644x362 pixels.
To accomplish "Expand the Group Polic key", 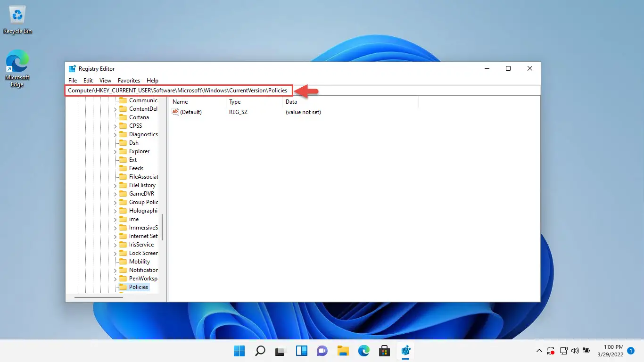I will coord(115,202).
